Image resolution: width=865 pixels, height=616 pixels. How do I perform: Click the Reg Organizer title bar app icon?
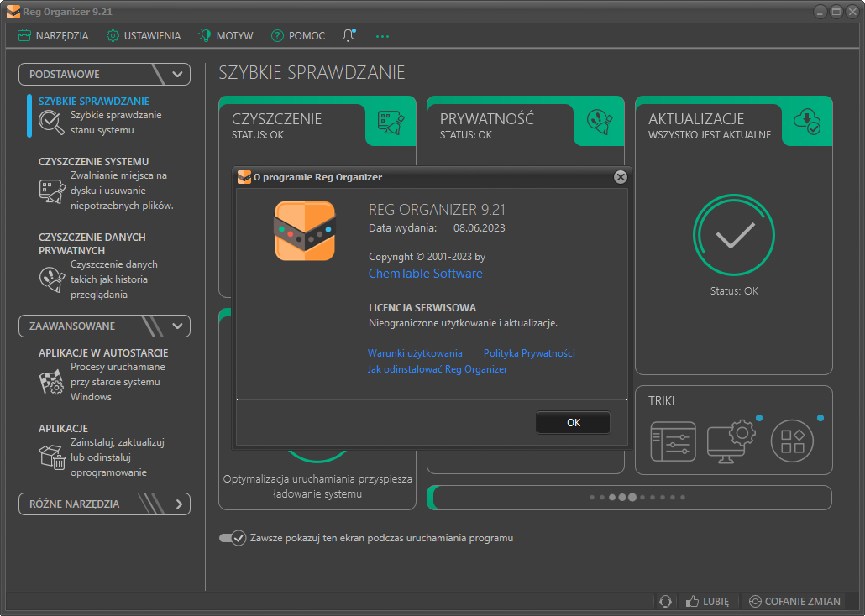pyautogui.click(x=13, y=12)
